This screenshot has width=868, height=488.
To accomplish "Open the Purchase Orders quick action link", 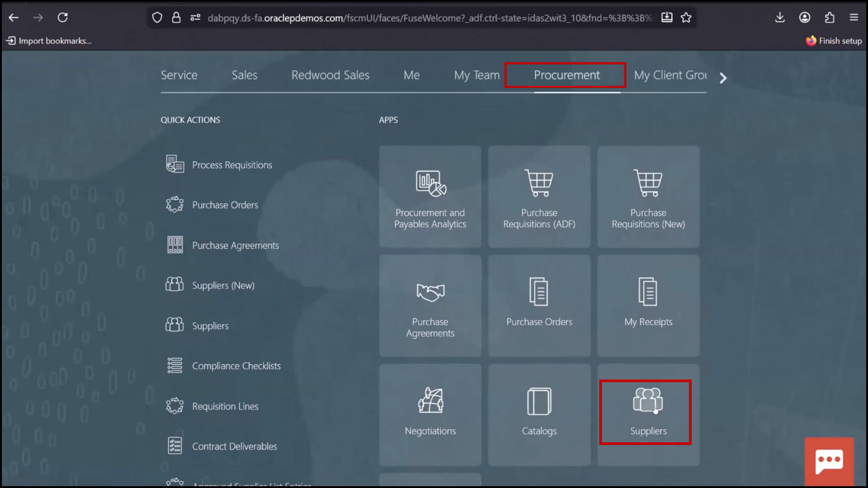I will click(225, 205).
